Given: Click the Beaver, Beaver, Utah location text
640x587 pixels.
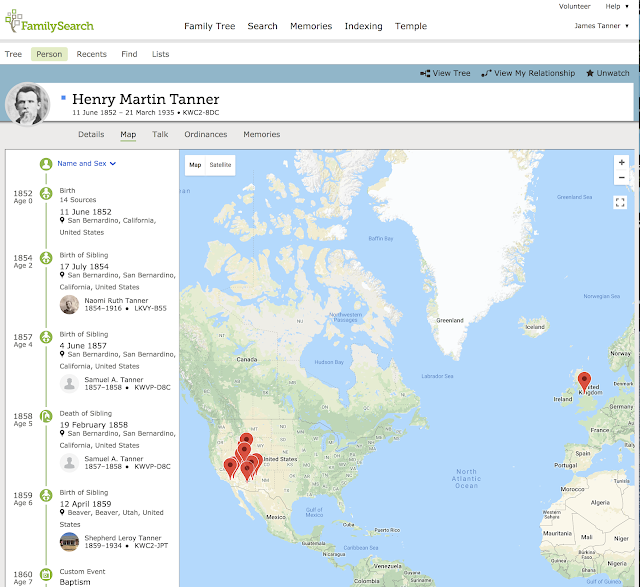Looking at the screenshot, I should click(111, 518).
